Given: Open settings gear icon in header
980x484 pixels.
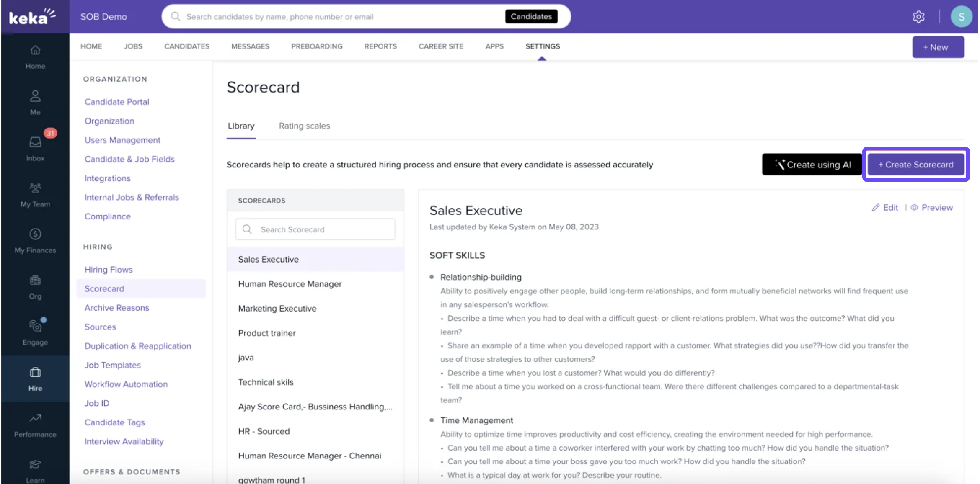Looking at the screenshot, I should point(918,17).
